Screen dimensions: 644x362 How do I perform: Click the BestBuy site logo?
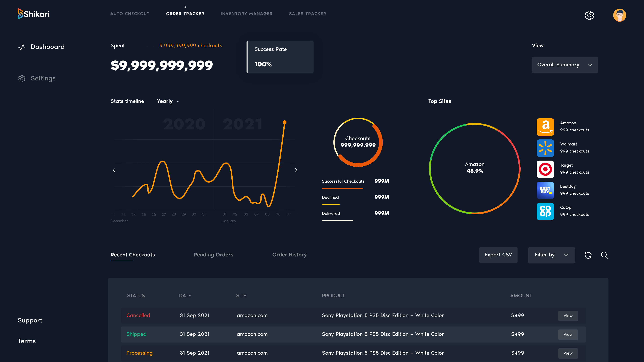coord(545,190)
